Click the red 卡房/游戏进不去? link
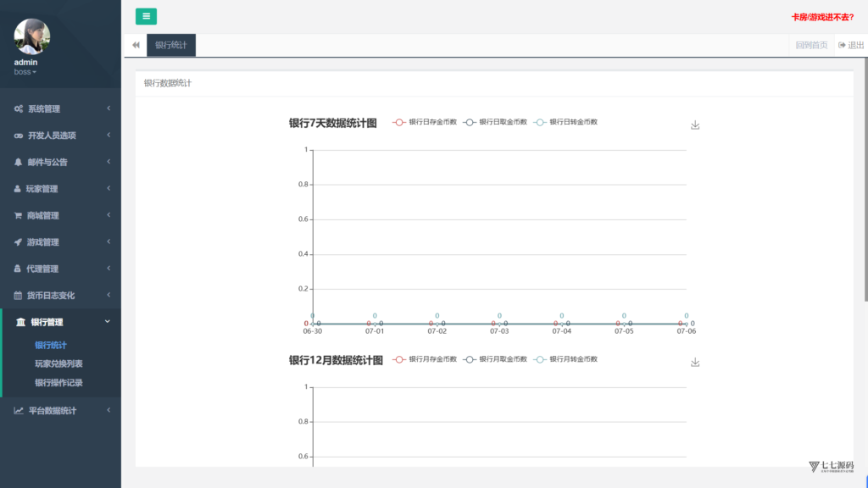Viewport: 868px width, 488px height. coord(822,17)
